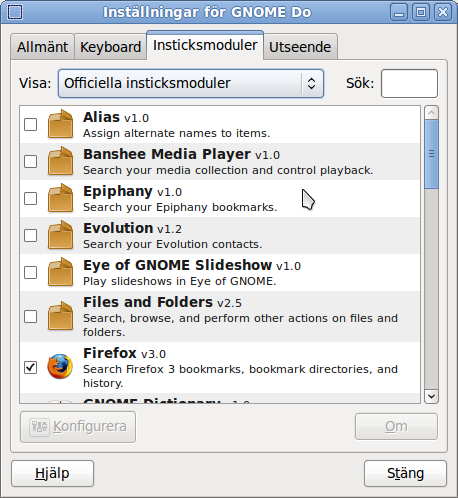Image resolution: width=458 pixels, height=498 pixels.
Task: Click the Konfigurera button
Action: point(78,427)
